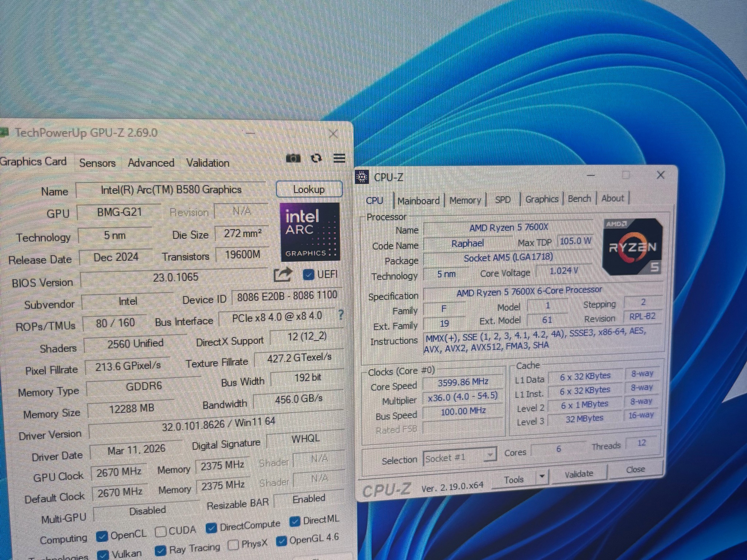Click the BIOS export share icon
The image size is (747, 560).
click(x=282, y=275)
